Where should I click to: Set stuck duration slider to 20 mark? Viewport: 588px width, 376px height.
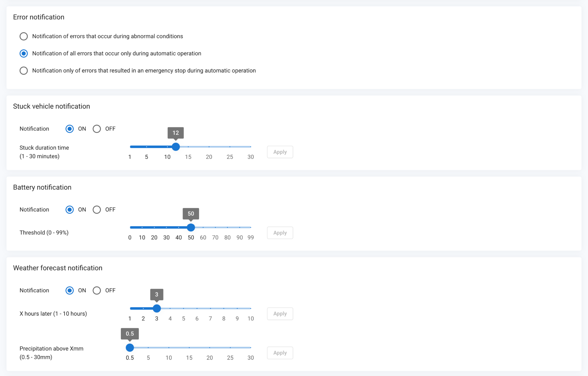coord(209,147)
